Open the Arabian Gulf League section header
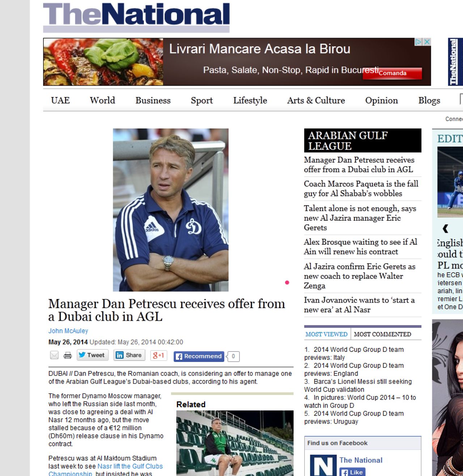 pos(363,140)
